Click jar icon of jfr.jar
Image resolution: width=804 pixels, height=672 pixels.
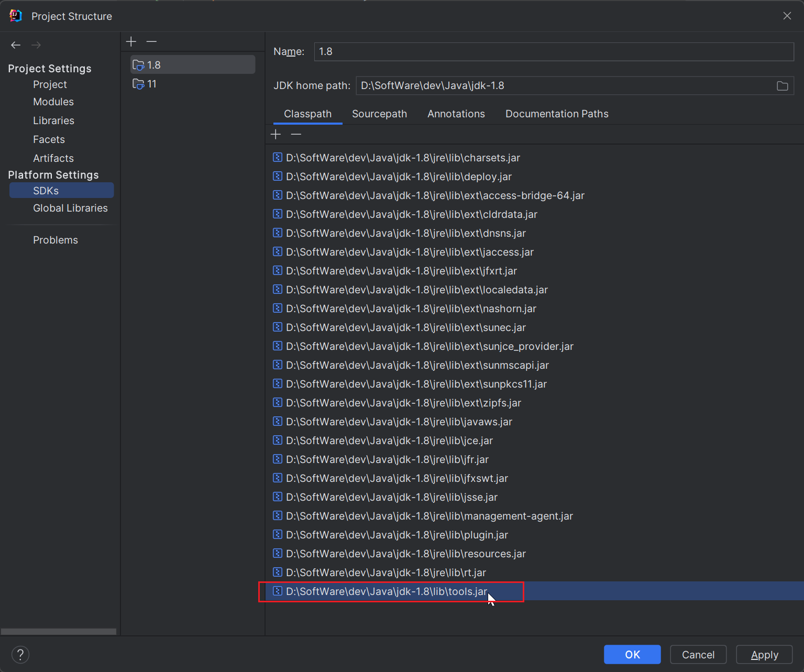[278, 459]
